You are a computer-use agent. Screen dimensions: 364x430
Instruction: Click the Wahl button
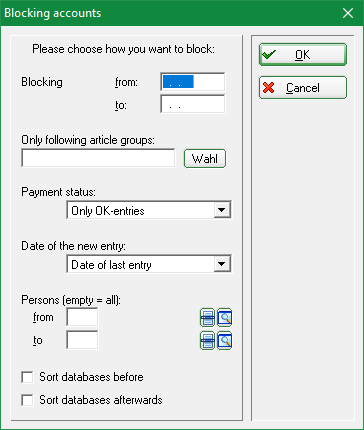coord(205,159)
